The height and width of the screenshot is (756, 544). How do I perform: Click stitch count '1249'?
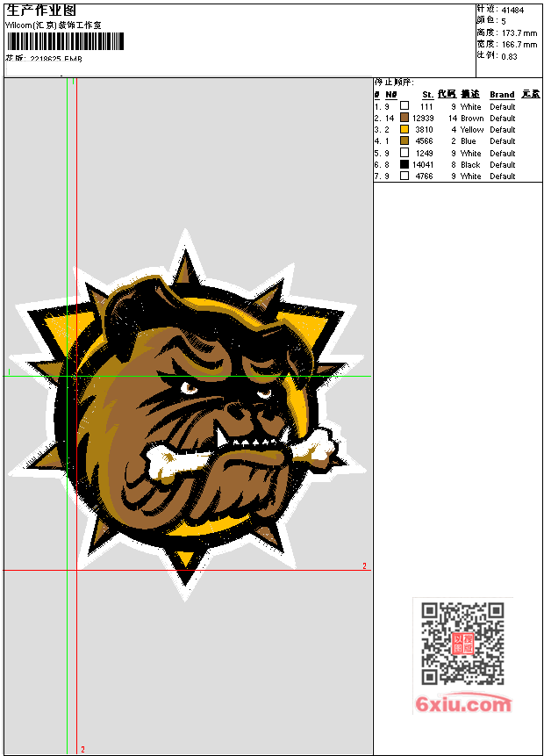coord(424,154)
